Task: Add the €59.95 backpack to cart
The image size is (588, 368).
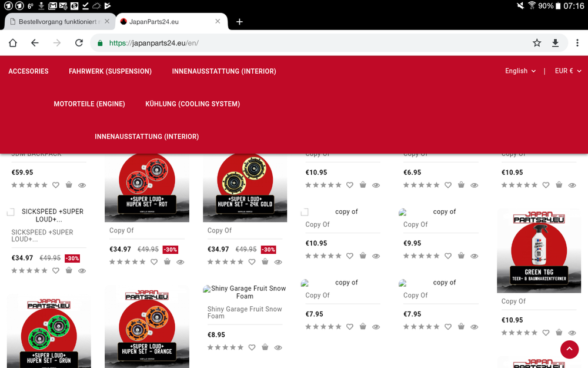Action: [x=69, y=185]
